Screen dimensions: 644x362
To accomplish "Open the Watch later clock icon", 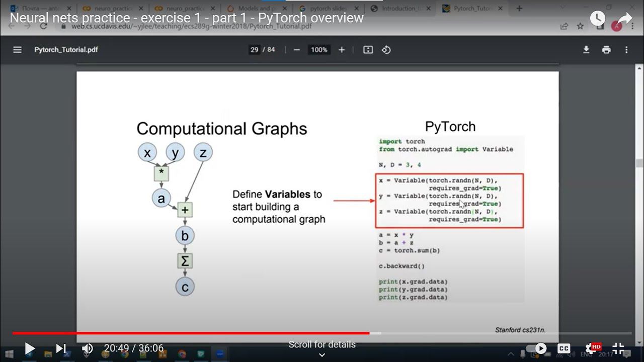I will click(597, 19).
